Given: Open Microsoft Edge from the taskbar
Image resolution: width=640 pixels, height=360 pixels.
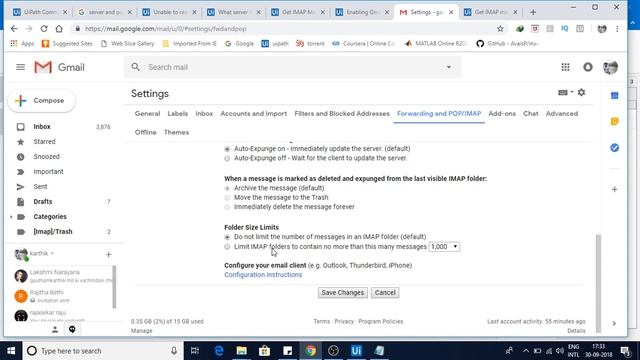Looking at the screenshot, I should click(219, 351).
